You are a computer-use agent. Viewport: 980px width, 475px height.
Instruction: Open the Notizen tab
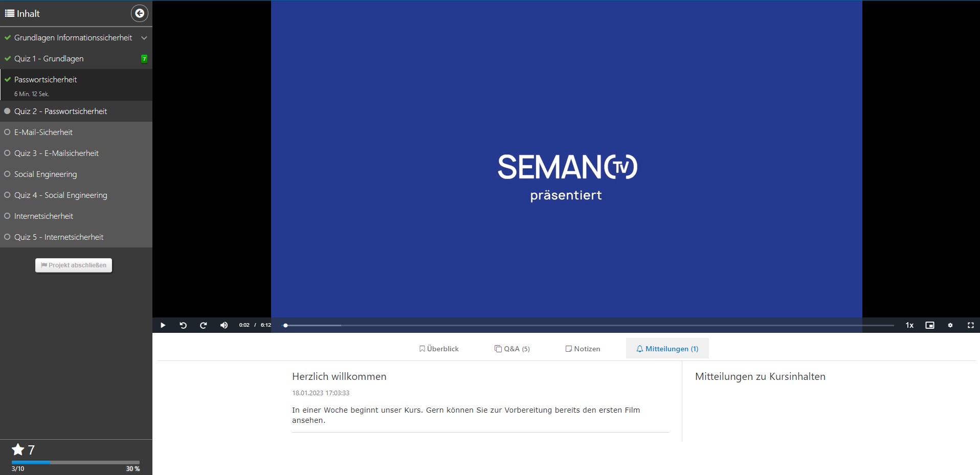pyautogui.click(x=583, y=349)
